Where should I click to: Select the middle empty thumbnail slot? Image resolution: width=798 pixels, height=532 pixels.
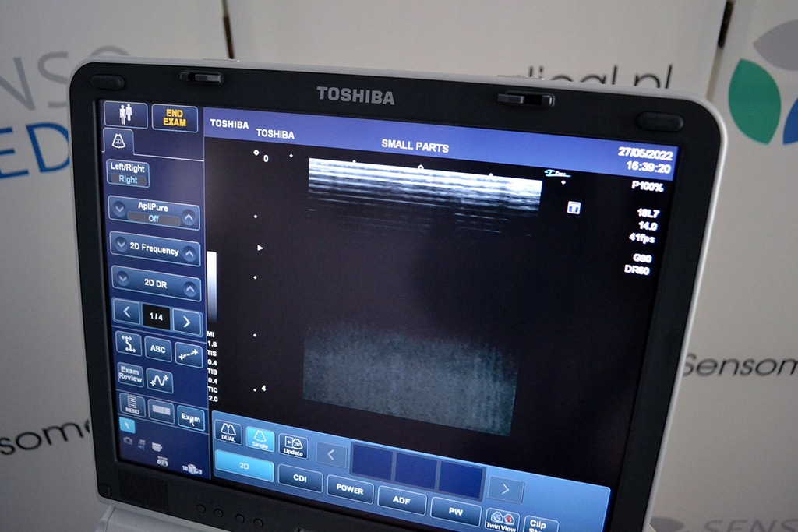coord(416,471)
